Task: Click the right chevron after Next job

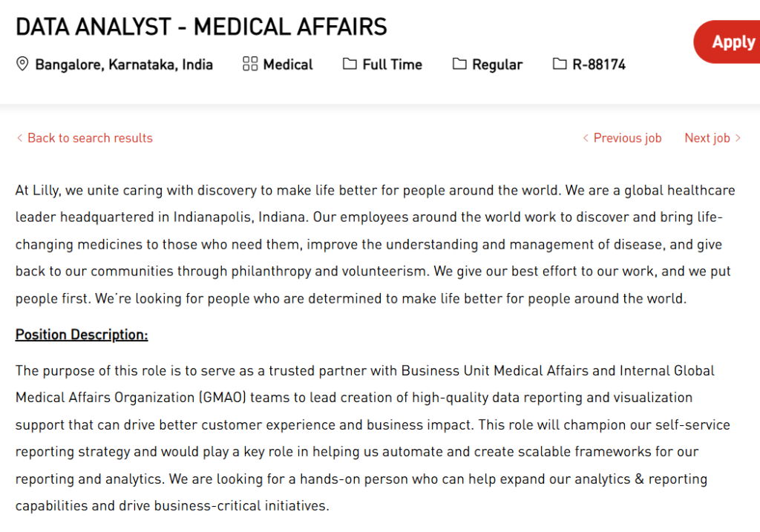Action: coord(740,138)
